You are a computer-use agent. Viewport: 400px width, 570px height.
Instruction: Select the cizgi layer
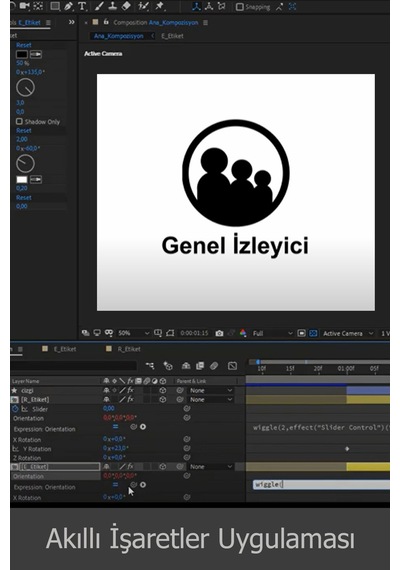27,390
